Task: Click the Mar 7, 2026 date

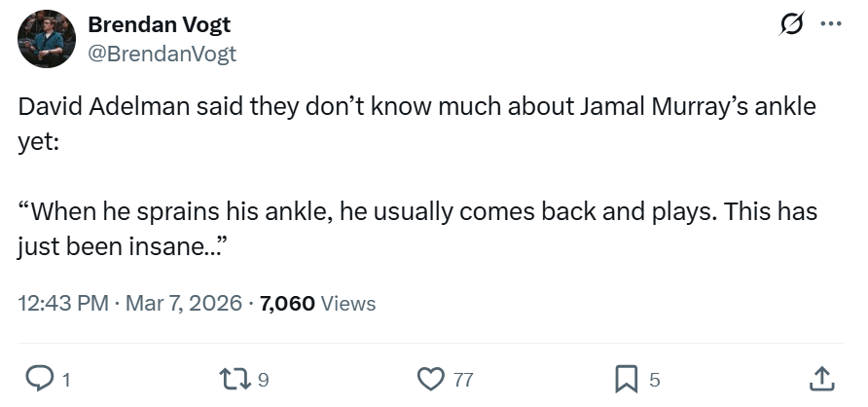Action: pos(182,303)
